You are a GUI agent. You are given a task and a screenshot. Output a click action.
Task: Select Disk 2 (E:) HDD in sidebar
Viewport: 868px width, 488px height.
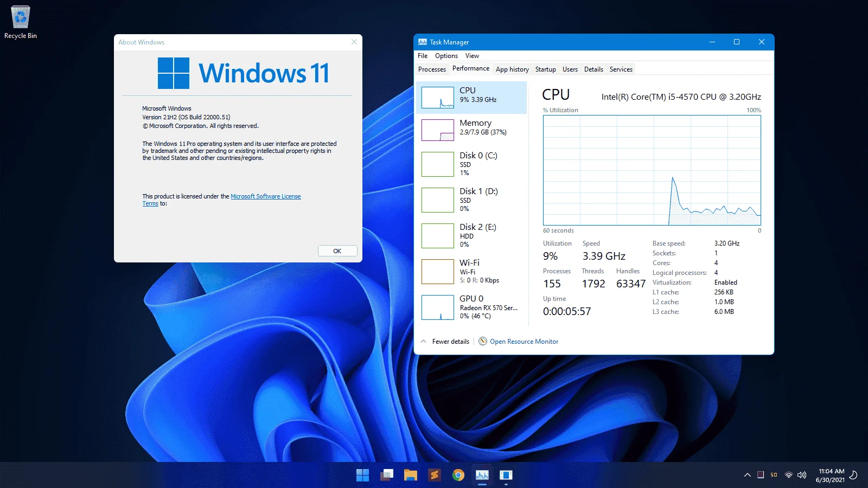click(x=471, y=235)
